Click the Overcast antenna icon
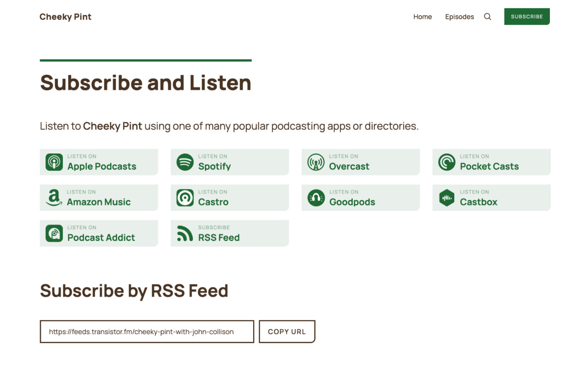The width and height of the screenshot is (588, 380). point(316,162)
